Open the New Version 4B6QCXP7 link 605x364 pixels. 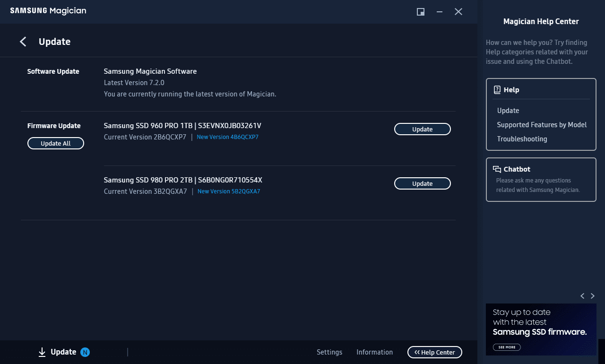pos(227,137)
